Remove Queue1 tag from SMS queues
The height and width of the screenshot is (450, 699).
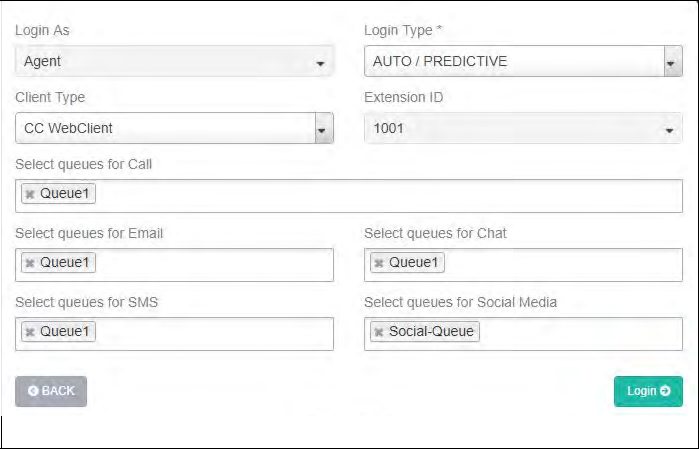tap(30, 332)
